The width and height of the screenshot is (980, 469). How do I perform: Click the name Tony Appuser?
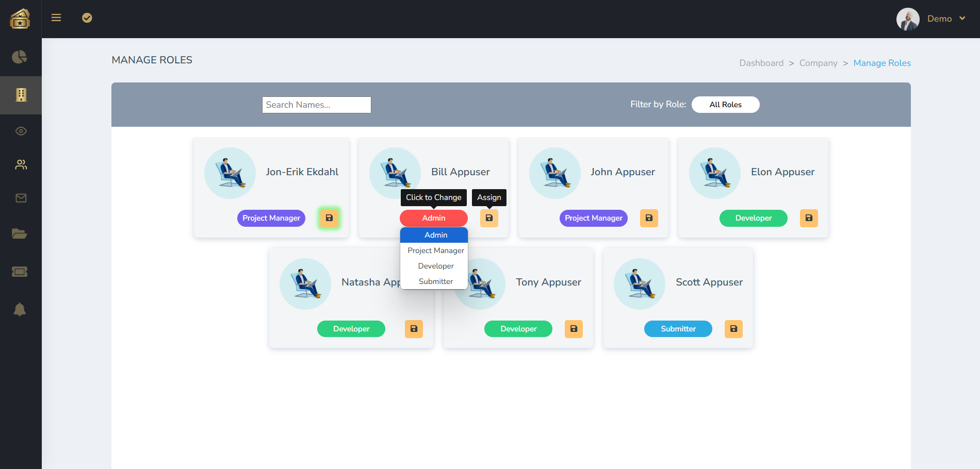549,282
